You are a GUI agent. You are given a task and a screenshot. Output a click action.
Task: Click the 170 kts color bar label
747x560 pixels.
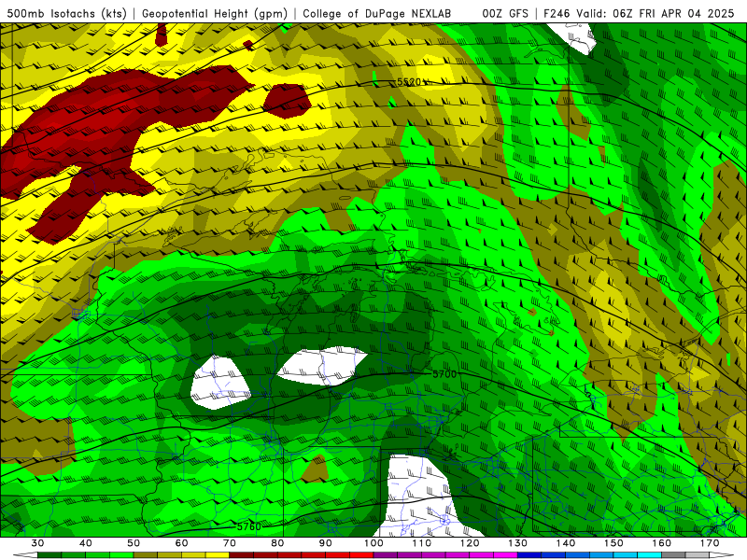[710, 543]
